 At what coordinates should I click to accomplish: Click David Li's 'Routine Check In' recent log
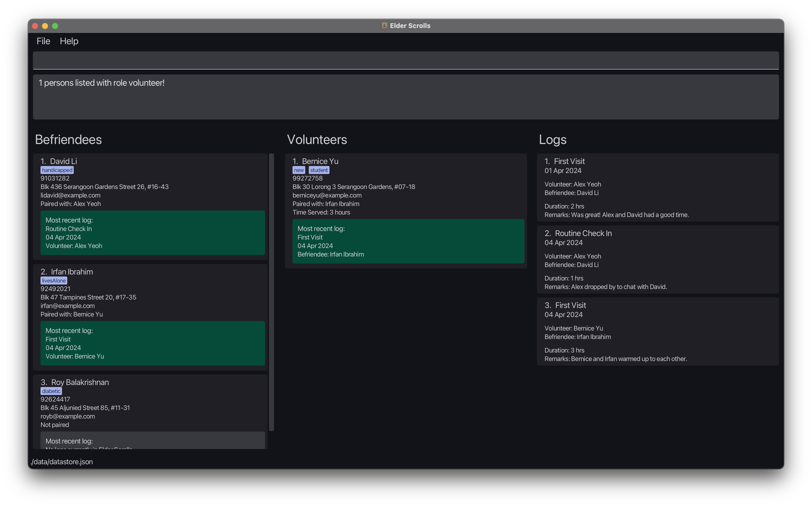pyautogui.click(x=68, y=229)
